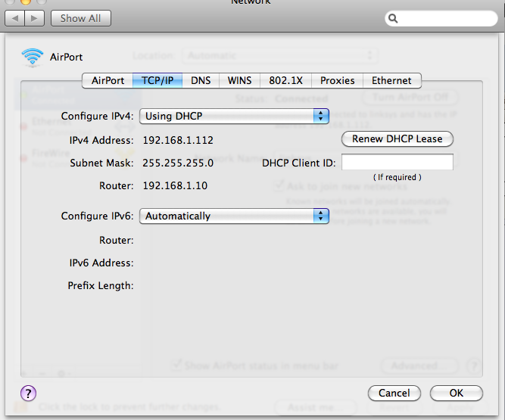Click the yellow minimize window button

point(26,2)
